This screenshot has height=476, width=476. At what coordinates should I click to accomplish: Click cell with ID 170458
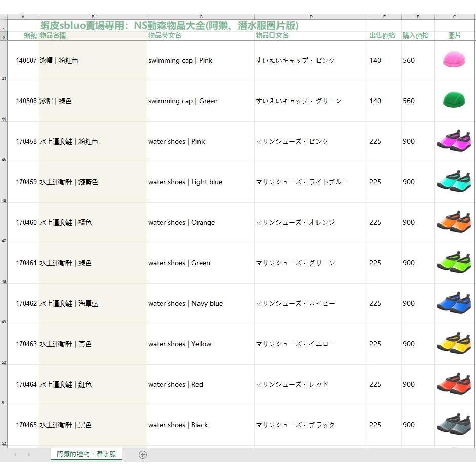(23, 141)
